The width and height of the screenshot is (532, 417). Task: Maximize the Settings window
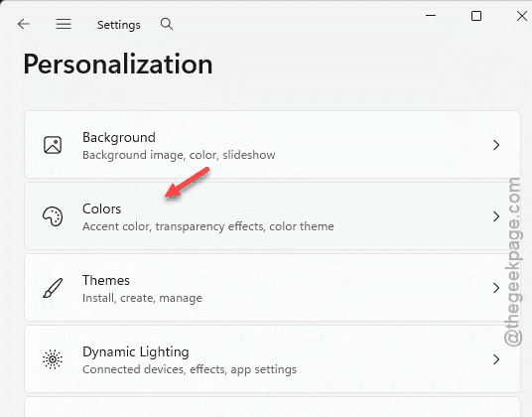[476, 16]
